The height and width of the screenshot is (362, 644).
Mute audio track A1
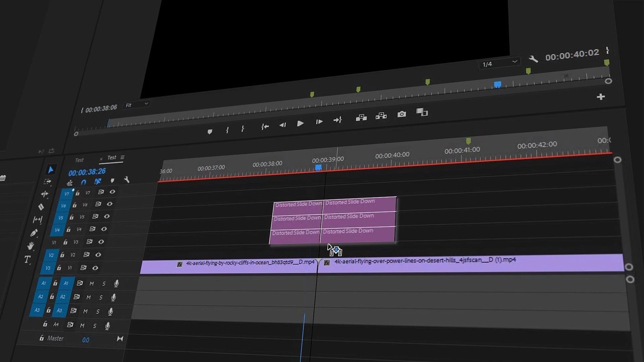(92, 284)
